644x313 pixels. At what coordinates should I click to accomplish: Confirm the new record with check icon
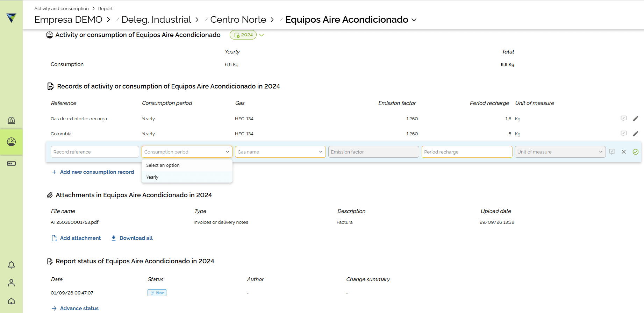[636, 152]
